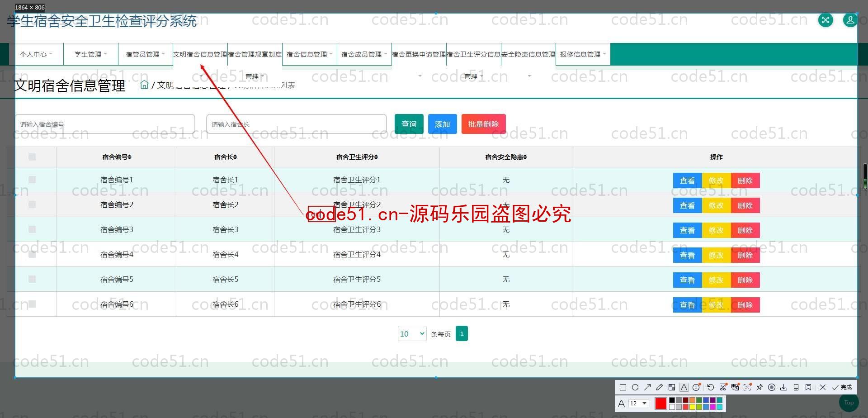868x418 pixels.
Task: Sort the table by the 宿舍长 column
Action: [226, 157]
